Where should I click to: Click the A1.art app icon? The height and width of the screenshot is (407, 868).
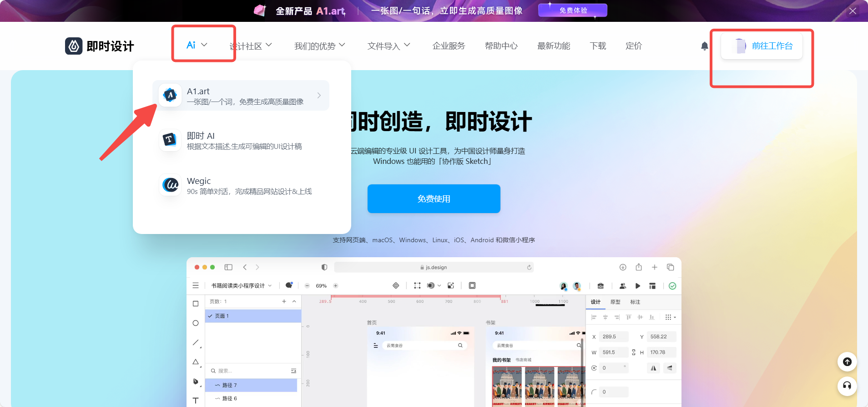[x=170, y=95]
